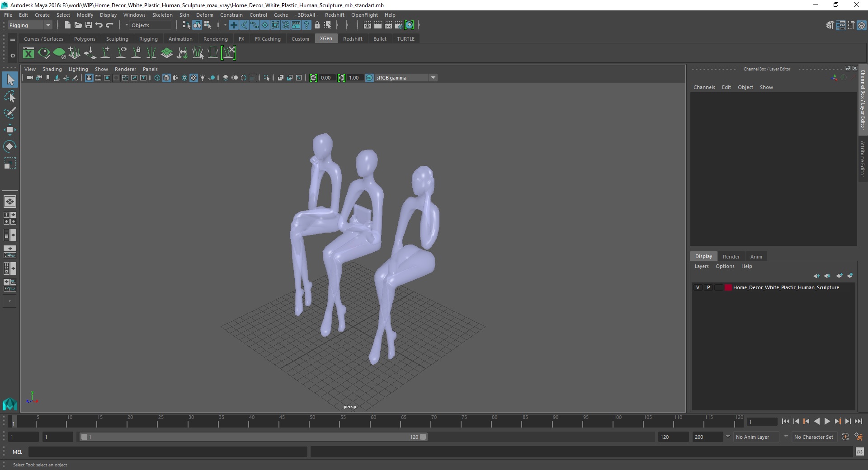Viewport: 868px width, 470px height.
Task: Click the current frame field beside playback controls
Action: pyautogui.click(x=762, y=422)
